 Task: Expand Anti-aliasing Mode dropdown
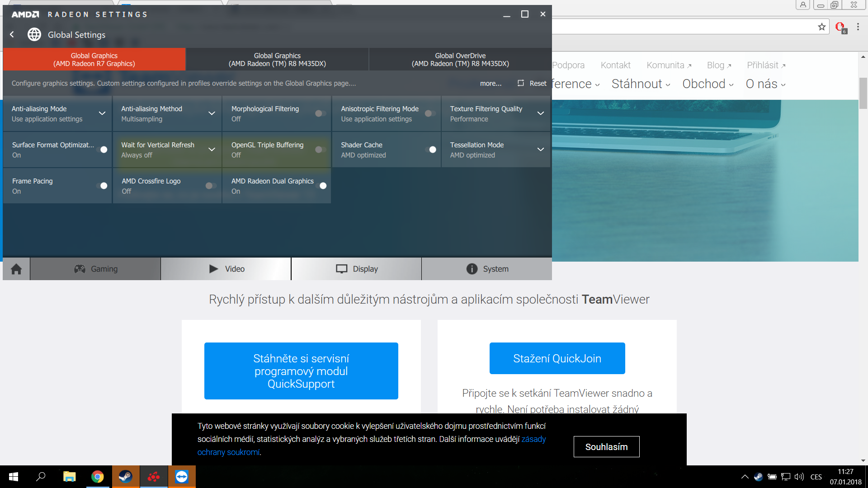(102, 113)
